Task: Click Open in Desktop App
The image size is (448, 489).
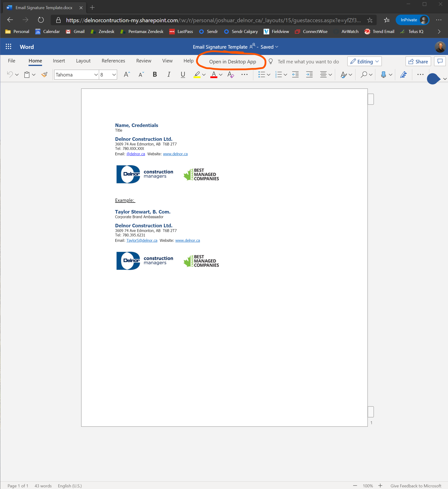Action: [x=233, y=62]
